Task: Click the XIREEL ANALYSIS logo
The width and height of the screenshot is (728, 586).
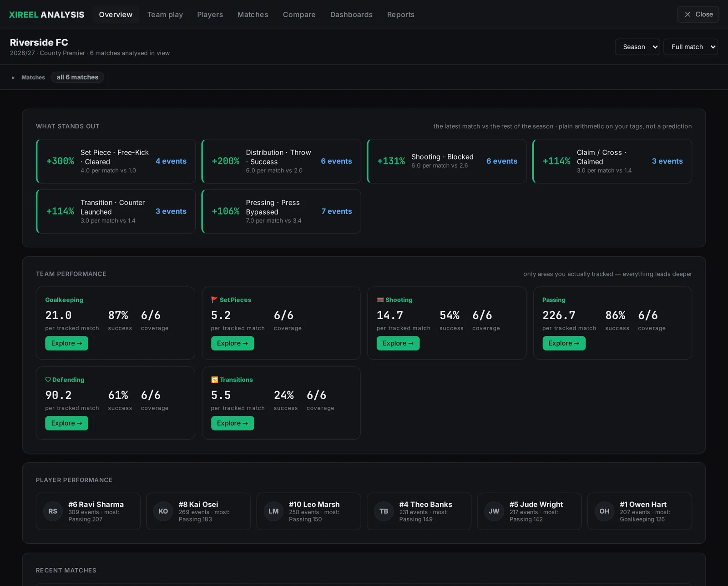Action: (47, 15)
